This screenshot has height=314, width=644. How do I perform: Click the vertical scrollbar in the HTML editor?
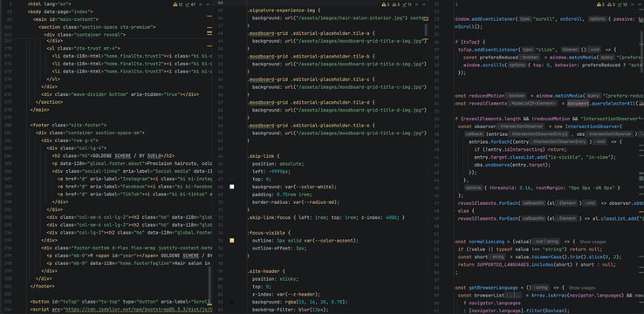[x=209, y=285]
